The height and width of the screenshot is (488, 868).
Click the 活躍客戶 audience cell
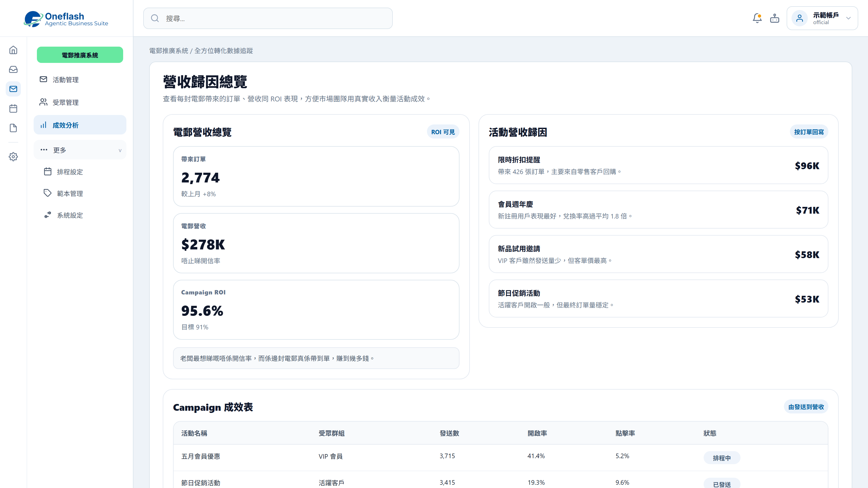coord(331,483)
